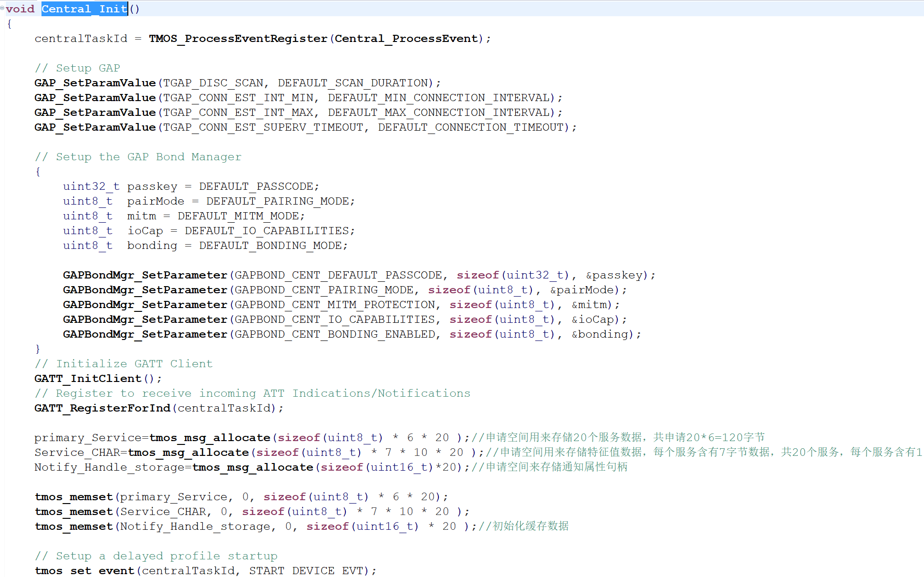924x577 pixels.
Task: Click DEFAULT_IO_CAPABILITIES macro
Action: 267,231
